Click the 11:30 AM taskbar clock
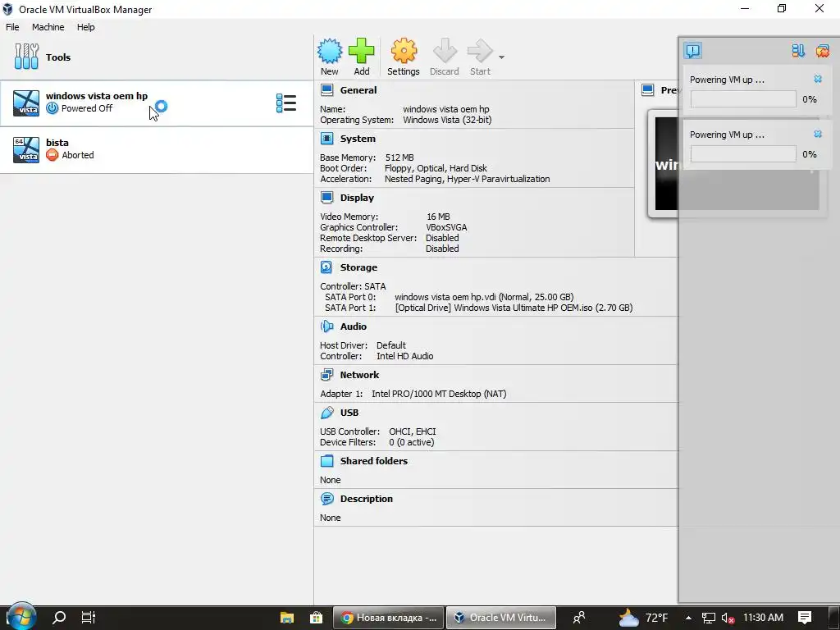This screenshot has width=840, height=630. click(763, 618)
